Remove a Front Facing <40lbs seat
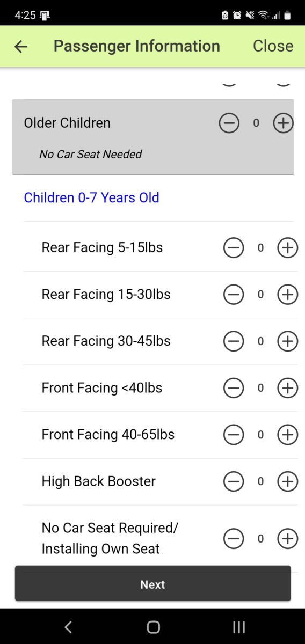This screenshot has height=644, width=305. pyautogui.click(x=234, y=388)
